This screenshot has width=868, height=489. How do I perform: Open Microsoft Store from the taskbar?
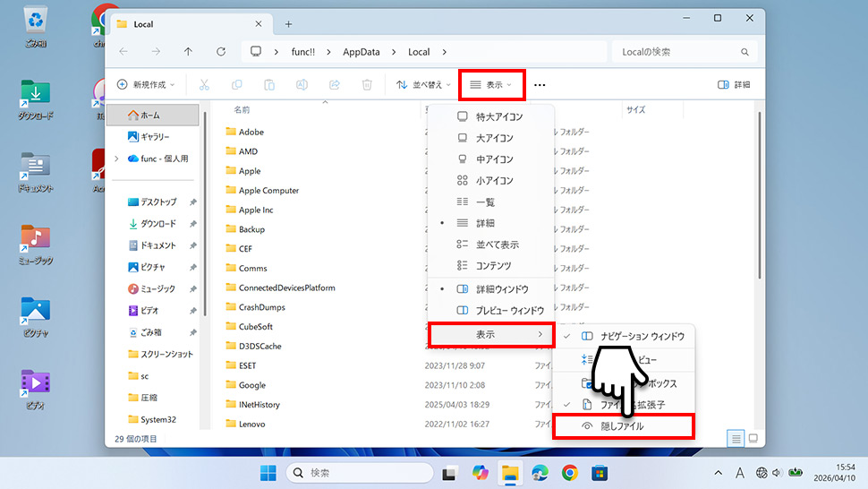(x=600, y=473)
